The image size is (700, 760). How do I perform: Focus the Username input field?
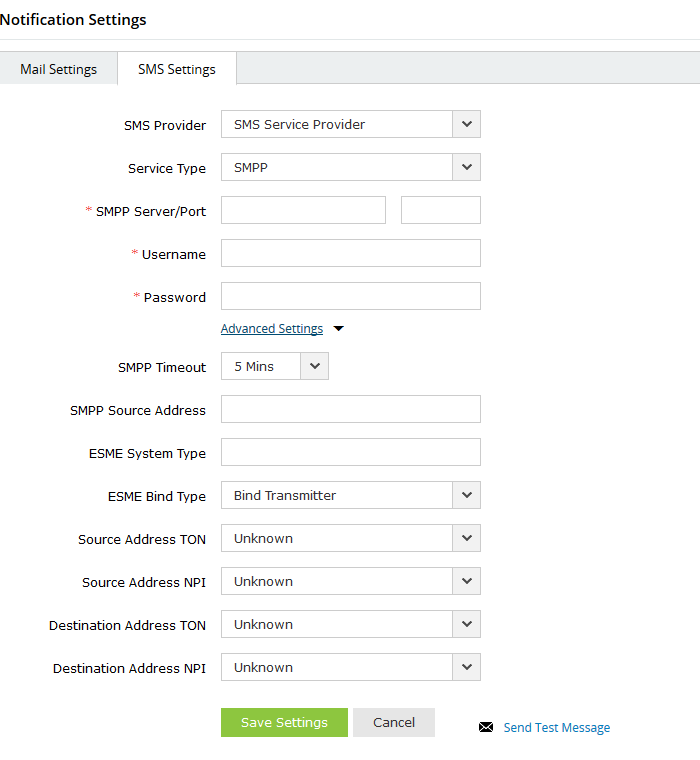point(350,253)
